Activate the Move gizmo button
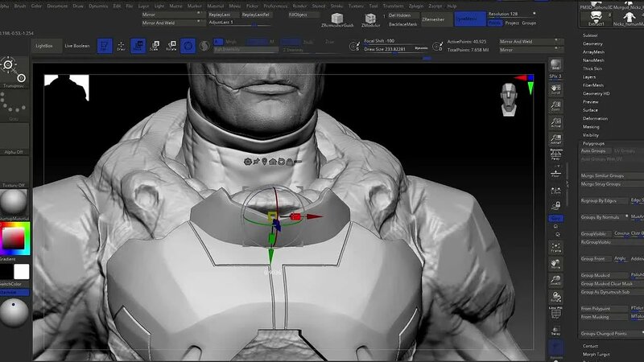The height and width of the screenshot is (362, 644). click(138, 46)
